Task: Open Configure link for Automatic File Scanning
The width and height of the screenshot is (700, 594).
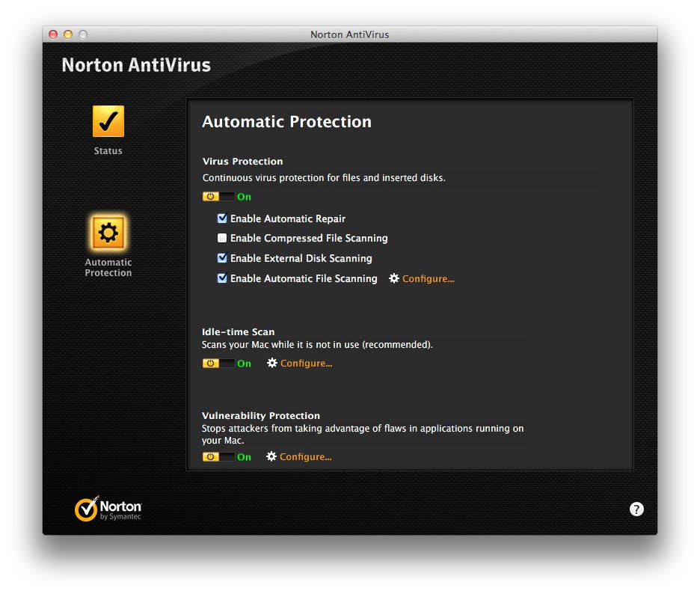Action: (x=428, y=279)
